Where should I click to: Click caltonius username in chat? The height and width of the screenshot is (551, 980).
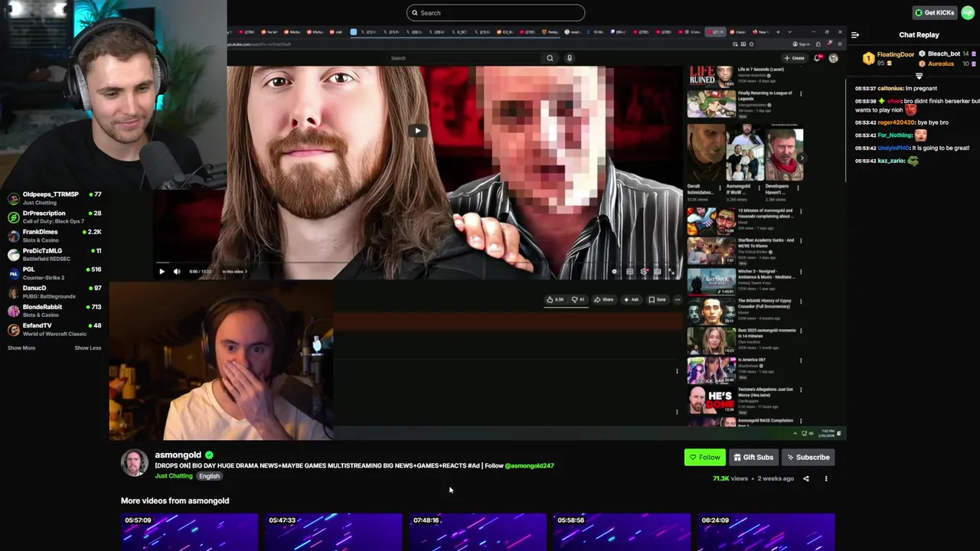tap(890, 88)
